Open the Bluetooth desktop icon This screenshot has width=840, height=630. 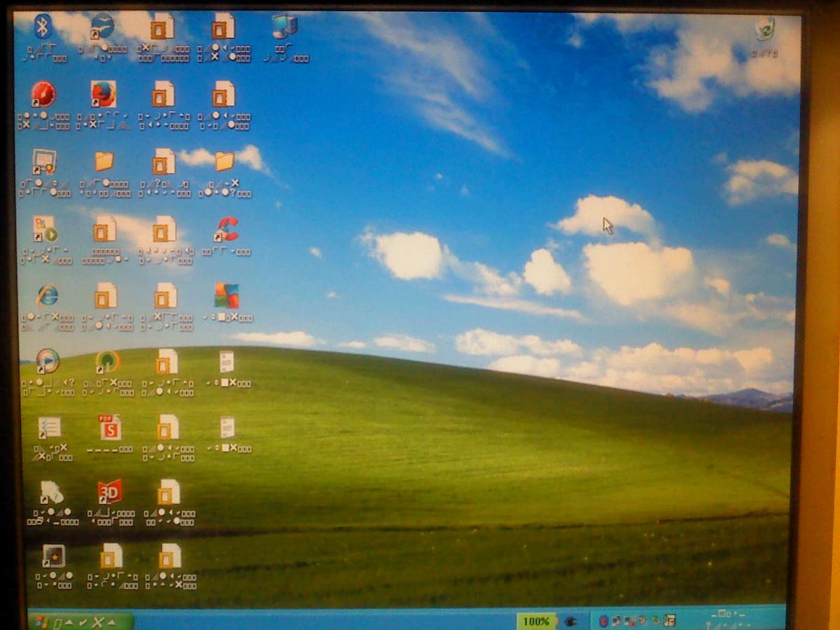(43, 27)
